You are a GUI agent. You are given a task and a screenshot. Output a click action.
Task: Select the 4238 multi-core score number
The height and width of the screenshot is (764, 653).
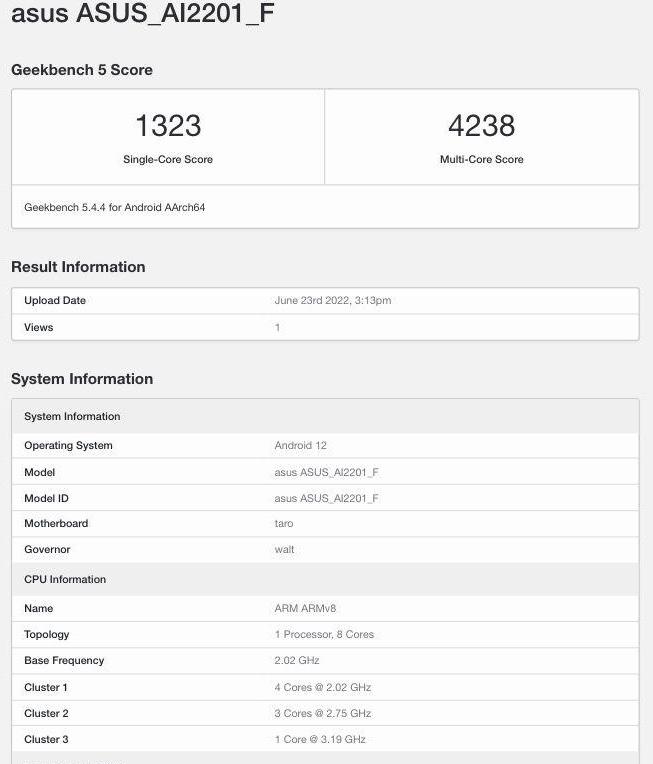pyautogui.click(x=481, y=126)
